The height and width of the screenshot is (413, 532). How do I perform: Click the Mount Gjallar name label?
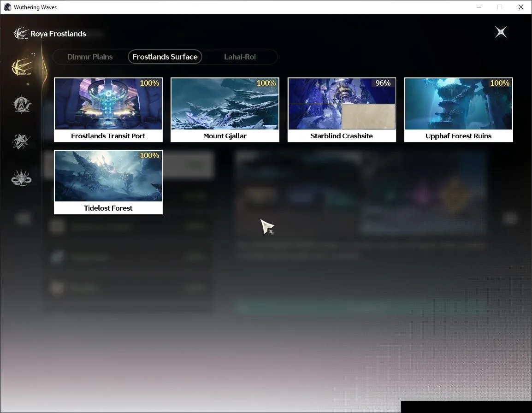pyautogui.click(x=225, y=136)
